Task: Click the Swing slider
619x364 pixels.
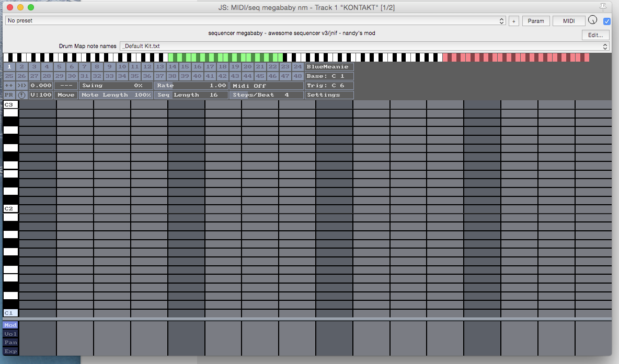Action: (116, 86)
